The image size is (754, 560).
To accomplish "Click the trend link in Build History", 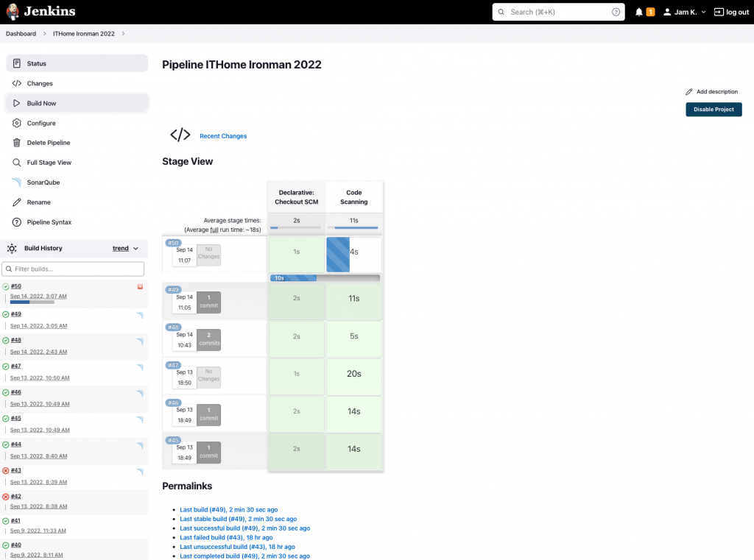I will point(121,249).
